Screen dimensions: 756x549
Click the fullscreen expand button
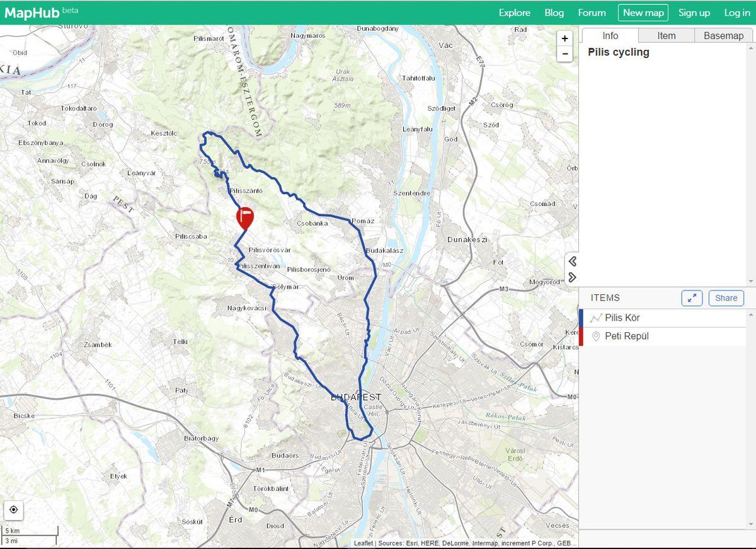point(692,298)
